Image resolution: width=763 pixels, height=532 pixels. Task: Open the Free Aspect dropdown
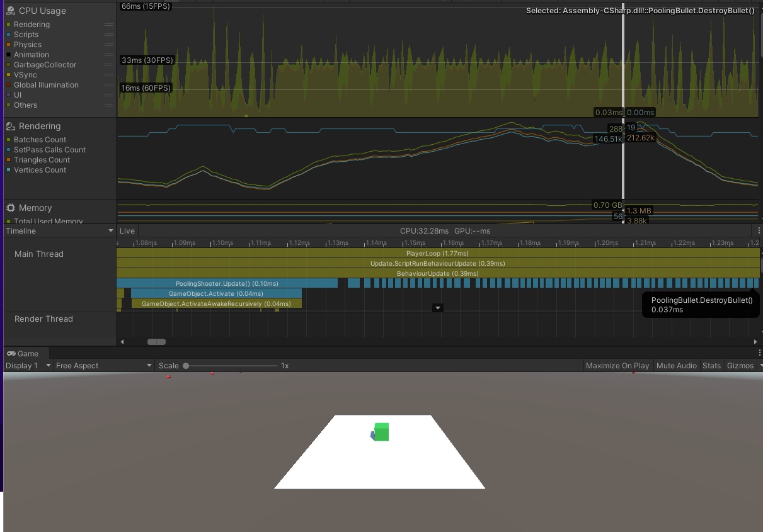coord(104,366)
